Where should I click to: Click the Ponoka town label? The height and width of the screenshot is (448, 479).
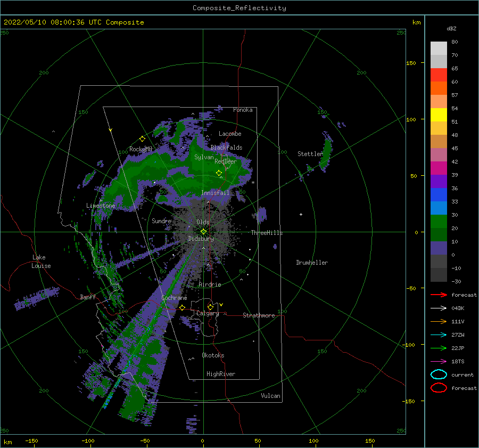243,110
